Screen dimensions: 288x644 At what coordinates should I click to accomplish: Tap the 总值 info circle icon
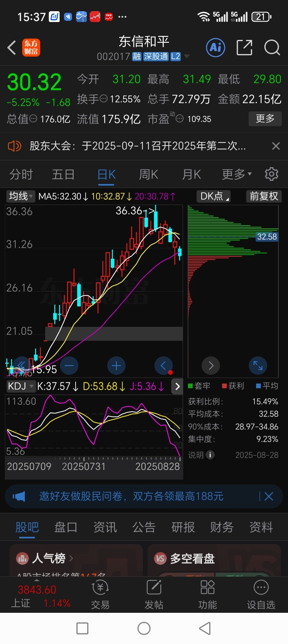34,119
